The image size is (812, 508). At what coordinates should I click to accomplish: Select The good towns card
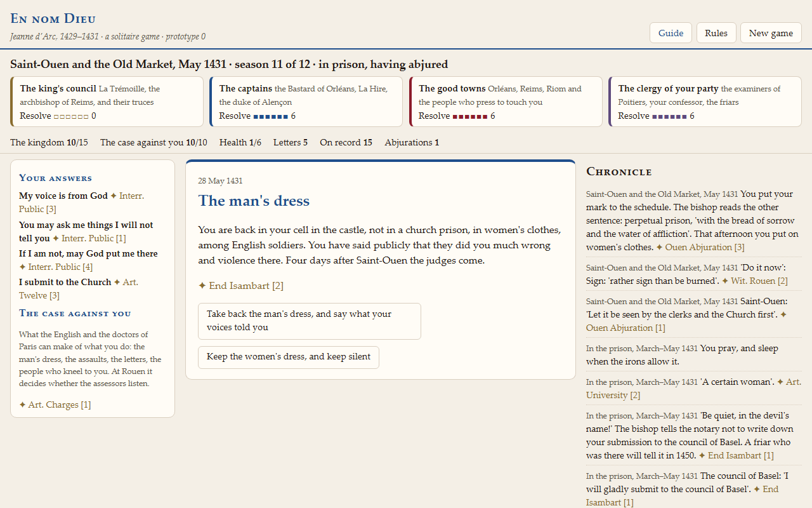(506, 102)
